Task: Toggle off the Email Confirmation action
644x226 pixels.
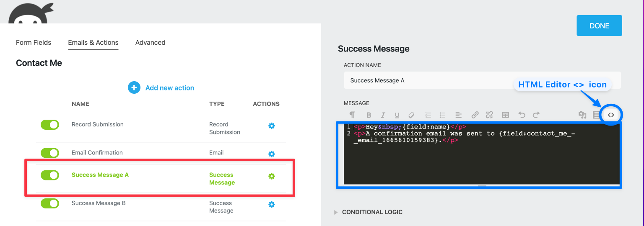Action: tap(50, 153)
